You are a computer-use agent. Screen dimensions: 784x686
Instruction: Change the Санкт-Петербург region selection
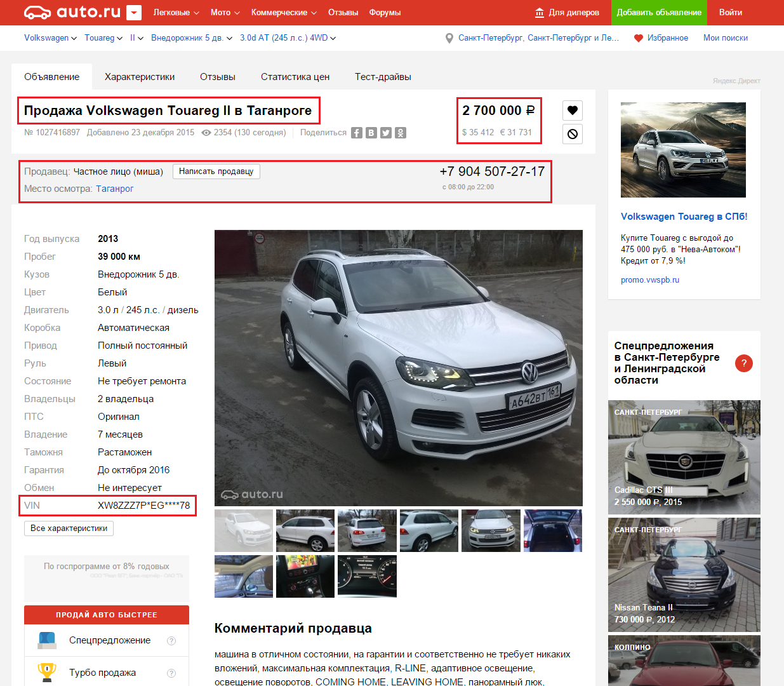(538, 38)
